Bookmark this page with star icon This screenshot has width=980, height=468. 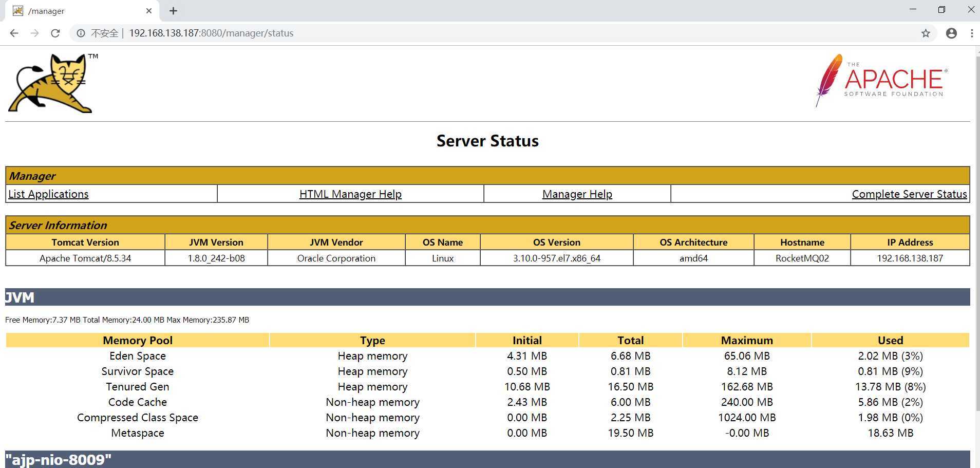(x=926, y=33)
